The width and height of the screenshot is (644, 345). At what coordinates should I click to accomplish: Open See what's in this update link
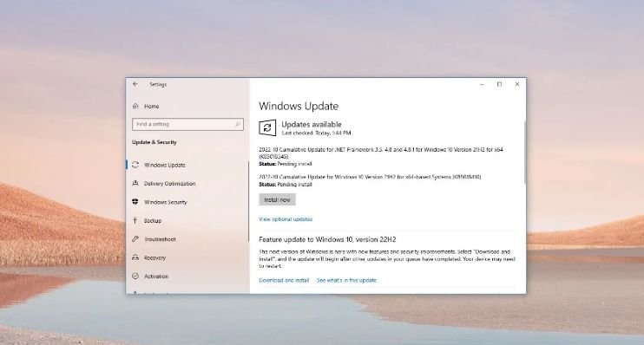[346, 280]
